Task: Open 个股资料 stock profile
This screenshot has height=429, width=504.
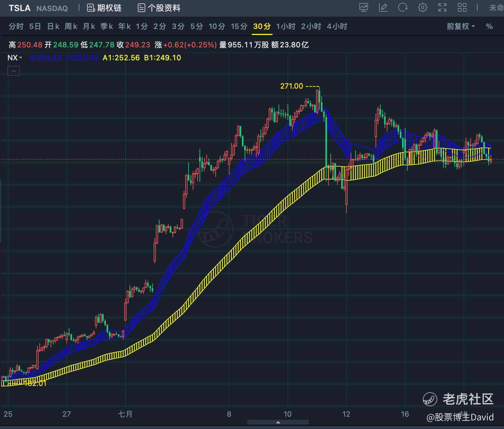Action: (x=159, y=8)
